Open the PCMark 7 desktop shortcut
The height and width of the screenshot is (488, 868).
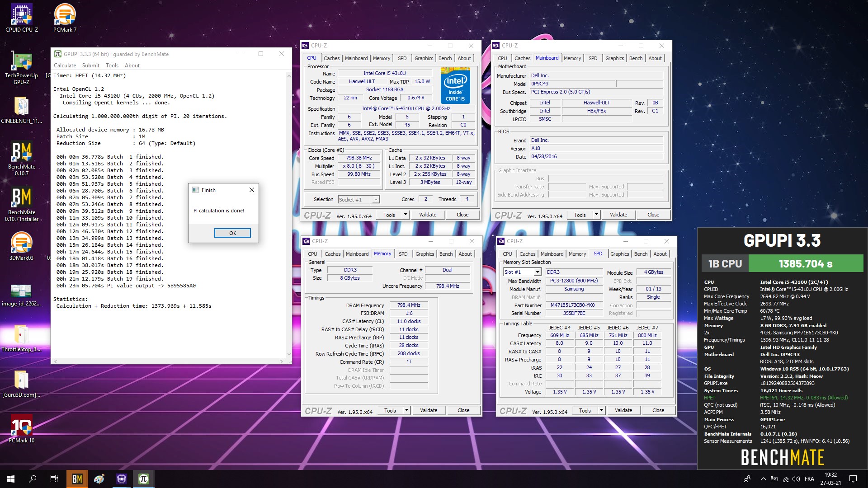tap(65, 18)
